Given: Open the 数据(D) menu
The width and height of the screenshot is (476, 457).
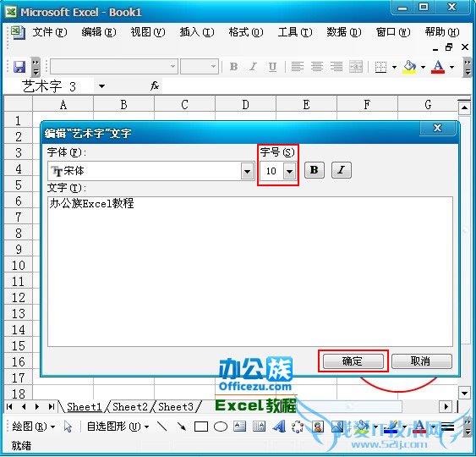Looking at the screenshot, I should coord(344,32).
